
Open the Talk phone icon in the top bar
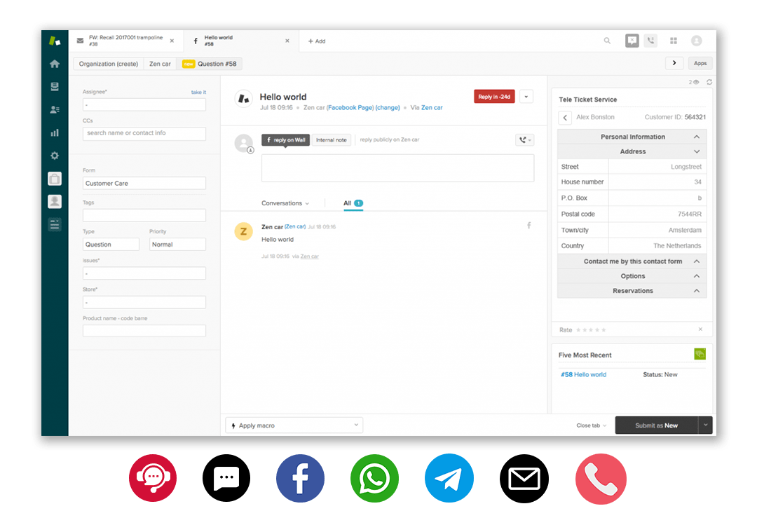tap(650, 40)
